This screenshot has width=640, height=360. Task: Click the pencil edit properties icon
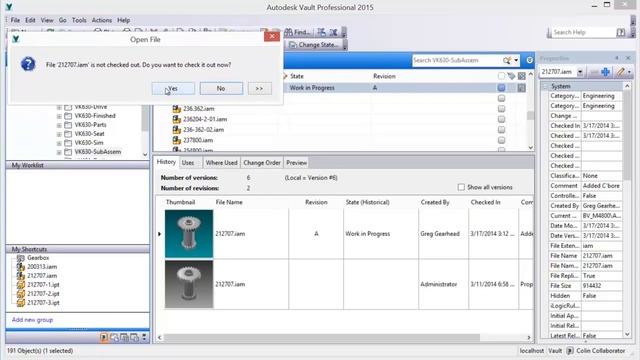tap(621, 72)
